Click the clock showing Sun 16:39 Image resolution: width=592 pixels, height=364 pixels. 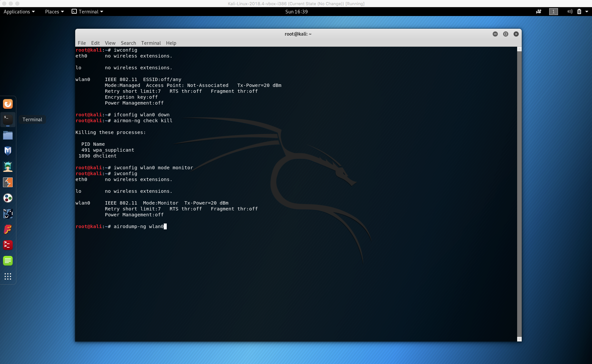(296, 11)
